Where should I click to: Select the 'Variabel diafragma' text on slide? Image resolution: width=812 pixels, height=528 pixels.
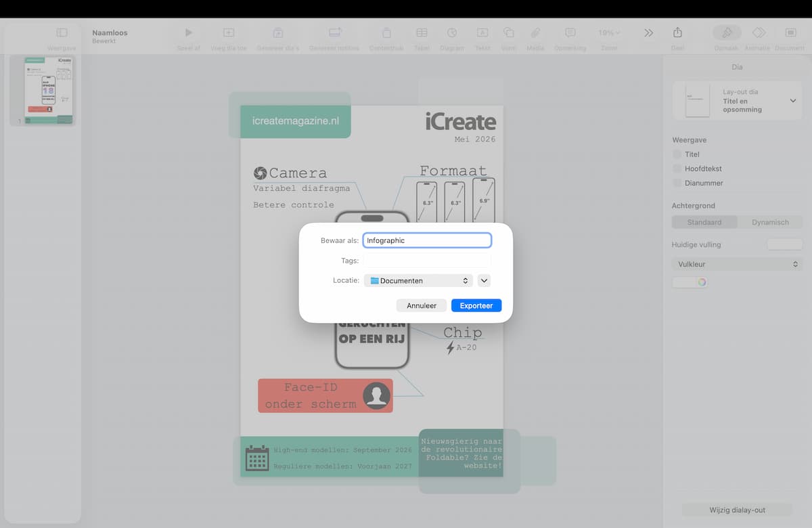click(302, 188)
